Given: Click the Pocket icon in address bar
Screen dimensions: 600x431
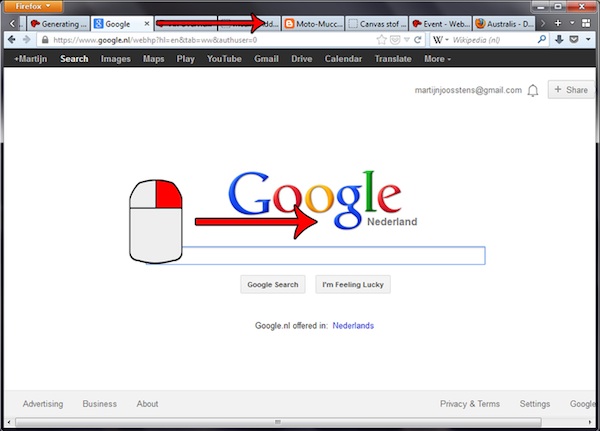Looking at the screenshot, I should (395, 40).
